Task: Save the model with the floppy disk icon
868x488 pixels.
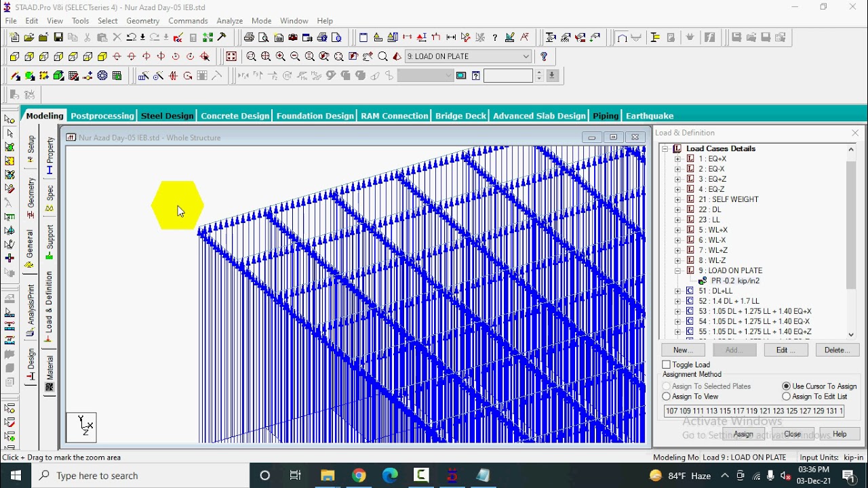Action: 58,38
